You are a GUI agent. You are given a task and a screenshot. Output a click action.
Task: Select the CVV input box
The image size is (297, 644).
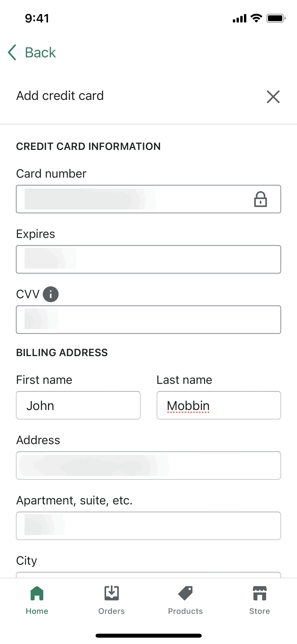[148, 320]
